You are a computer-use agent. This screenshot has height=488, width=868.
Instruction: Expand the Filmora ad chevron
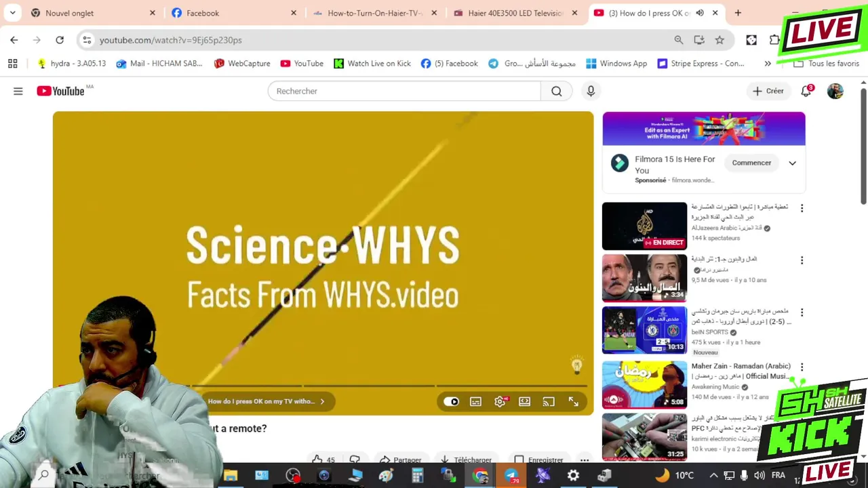tap(792, 163)
